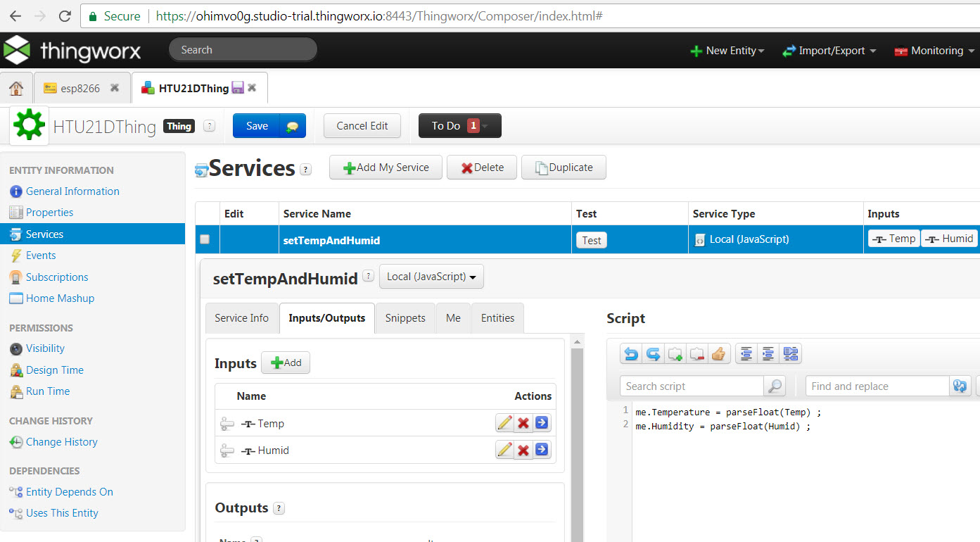Switch to the Snippets tab

pos(405,318)
